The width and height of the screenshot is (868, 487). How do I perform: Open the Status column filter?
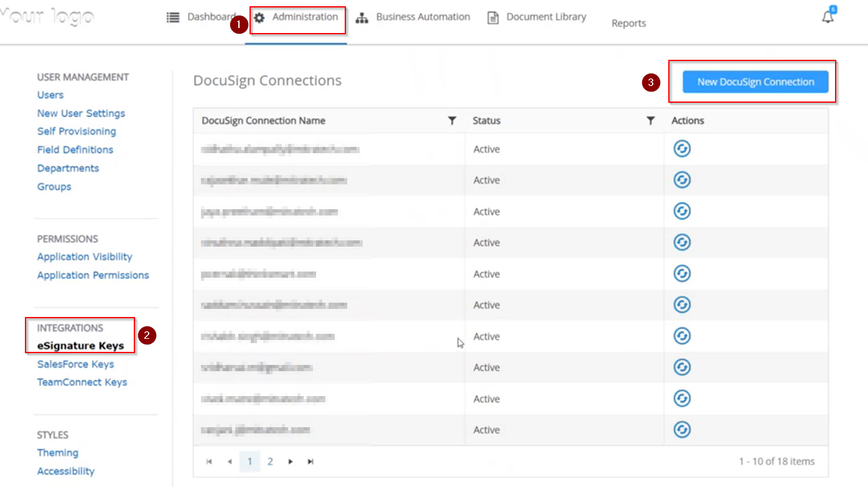coord(650,121)
